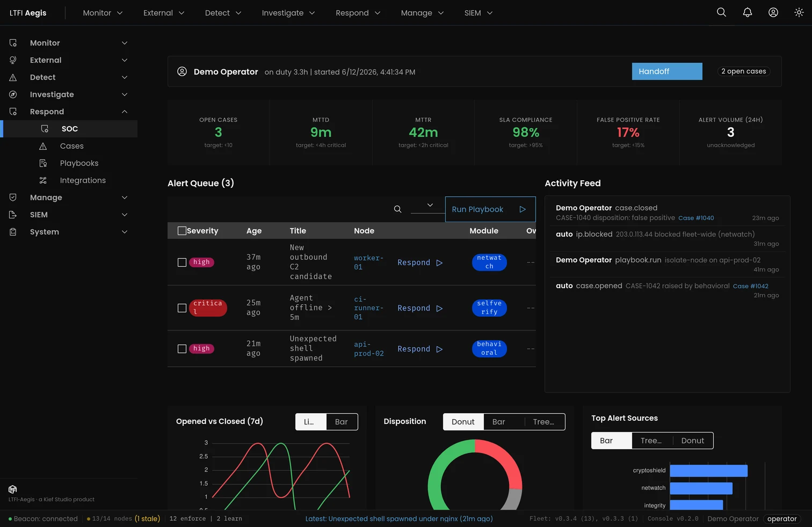Click the Run Playbook button label
Viewport: 812px width, 527px height.
click(477, 209)
